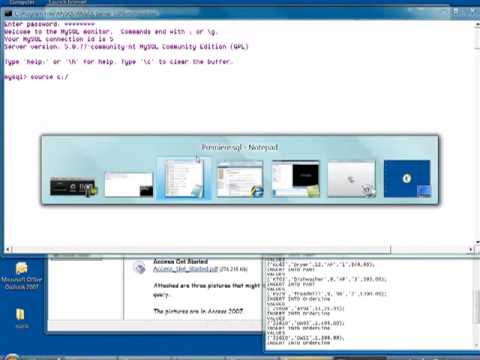Open the Microsoft Office Outlook 2007 desktop icon

click(x=22, y=276)
